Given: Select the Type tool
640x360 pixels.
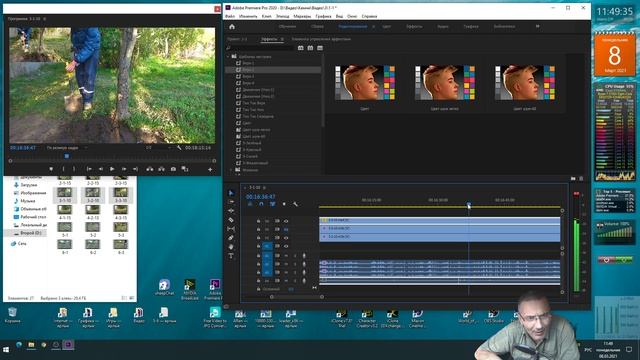Looking at the screenshot, I should pos(231,256).
